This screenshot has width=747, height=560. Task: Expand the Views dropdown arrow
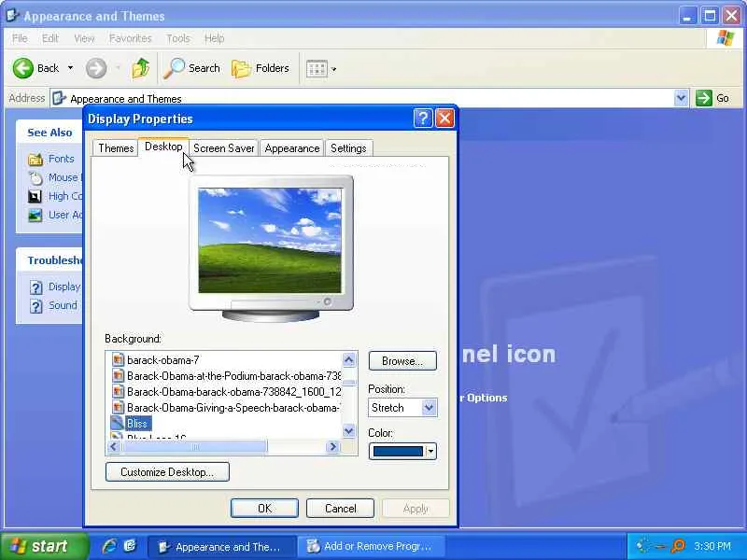pos(334,69)
